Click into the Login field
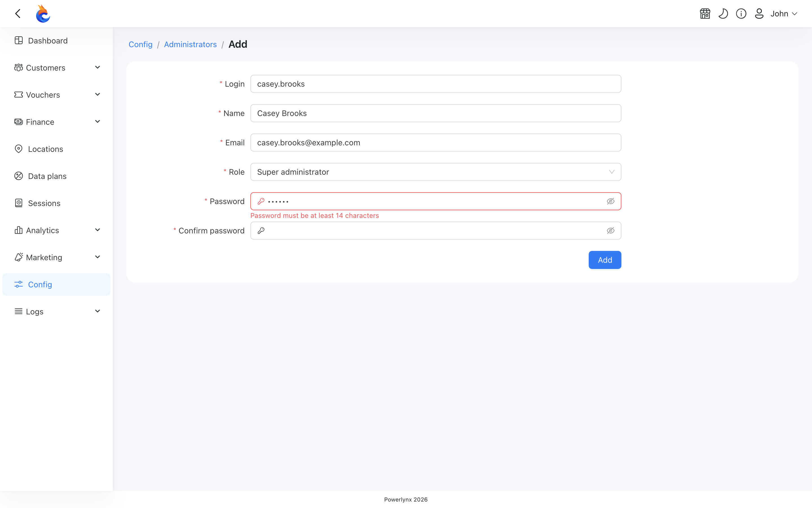Viewport: 812px width, 508px height. tap(436, 84)
